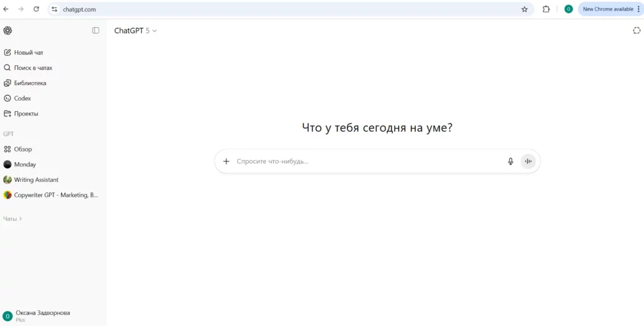Viewport: 644px width, 326px height.
Task: Expand the Чаты chats section
Action: pyautogui.click(x=12, y=219)
